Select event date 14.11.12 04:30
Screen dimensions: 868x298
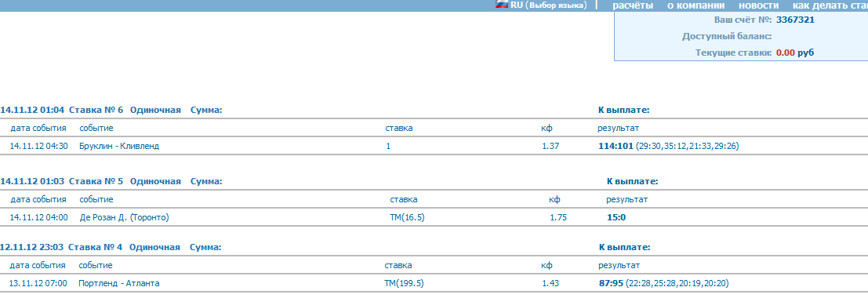pos(38,146)
